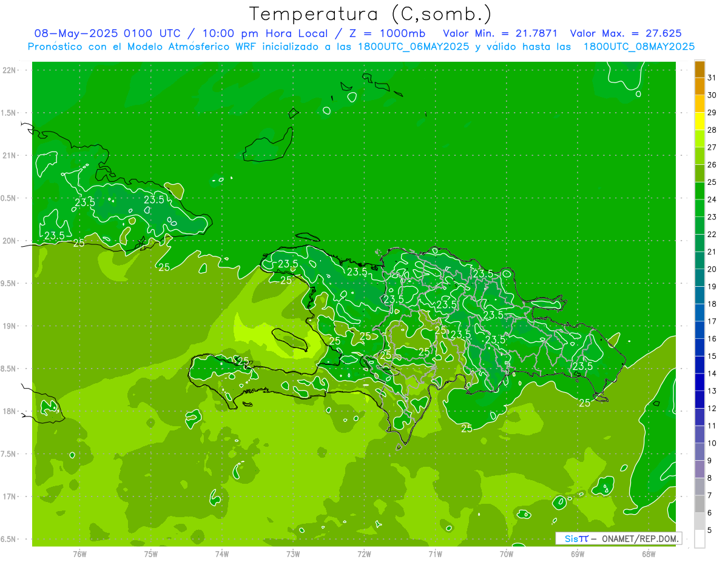Pick the yellow legend band between 28 and 29
Viewport: 728px width, 562px height.
click(x=699, y=121)
